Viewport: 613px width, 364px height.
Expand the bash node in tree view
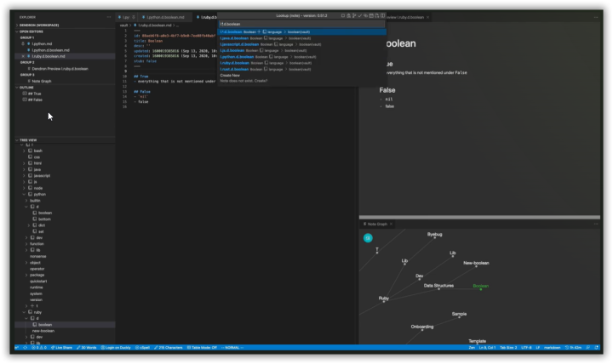(x=24, y=151)
